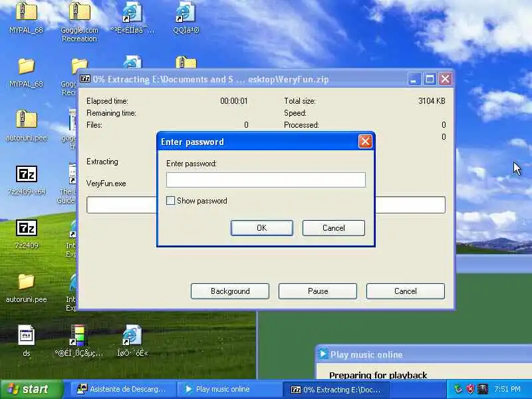
Task: Open the colorful film shortcut desktop icon
Action: click(x=78, y=335)
